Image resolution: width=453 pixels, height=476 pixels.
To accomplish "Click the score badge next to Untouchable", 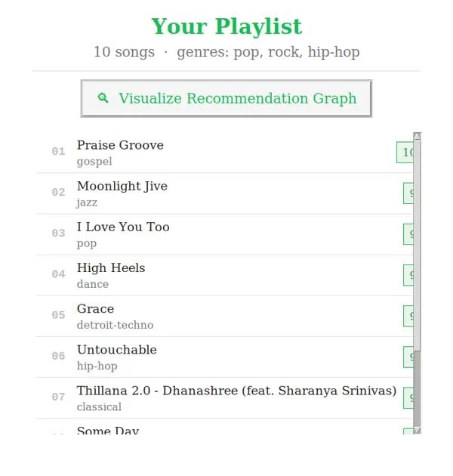I will (408, 357).
